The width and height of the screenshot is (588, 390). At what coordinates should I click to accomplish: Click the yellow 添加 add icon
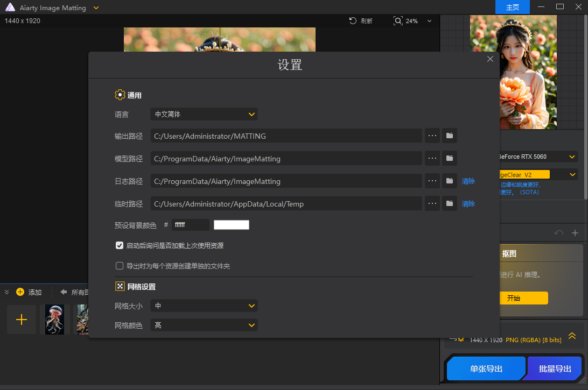click(x=20, y=292)
